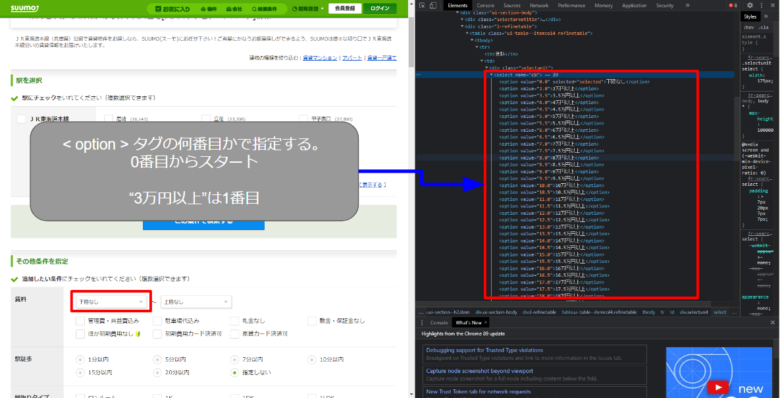Collapse the div class l-refinetable node
The image size is (780, 398).
tap(463, 26)
